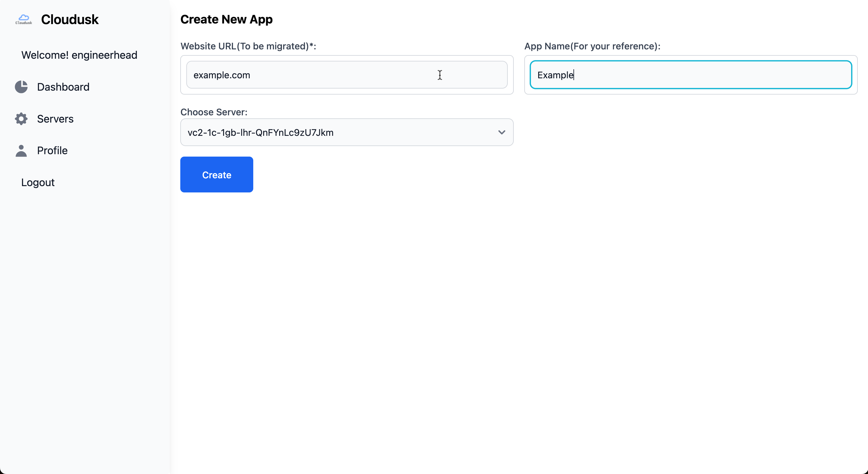
Task: Go to the Servers page
Action: tap(55, 119)
